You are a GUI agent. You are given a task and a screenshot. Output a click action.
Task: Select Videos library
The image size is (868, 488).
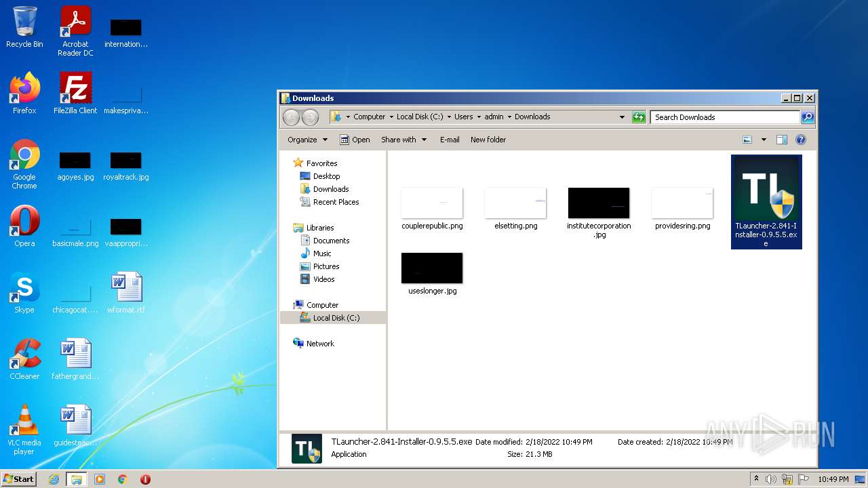point(323,279)
